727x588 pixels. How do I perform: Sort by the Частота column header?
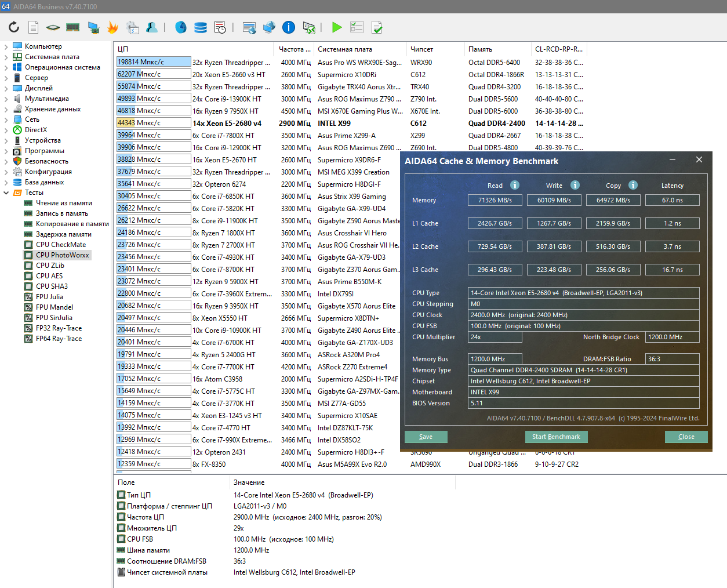(294, 49)
